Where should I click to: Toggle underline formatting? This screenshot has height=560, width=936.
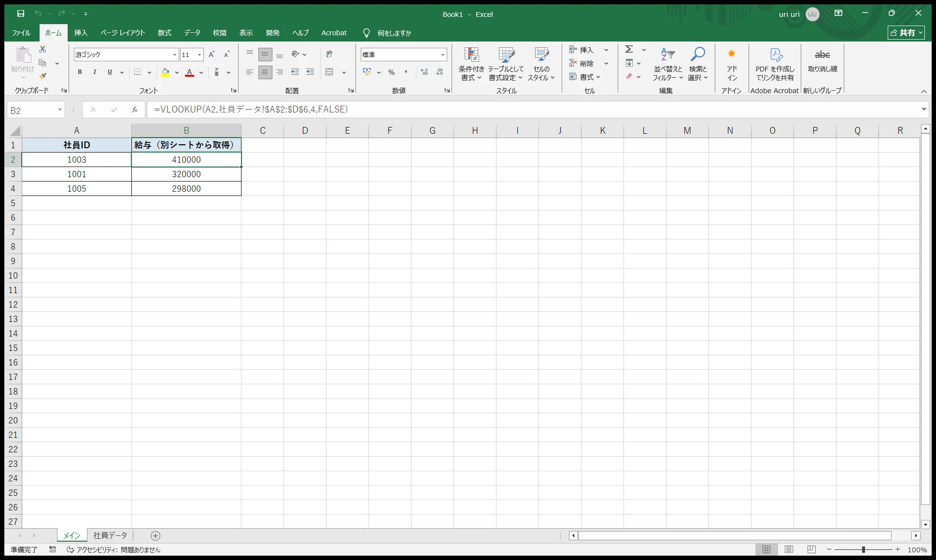[x=110, y=72]
